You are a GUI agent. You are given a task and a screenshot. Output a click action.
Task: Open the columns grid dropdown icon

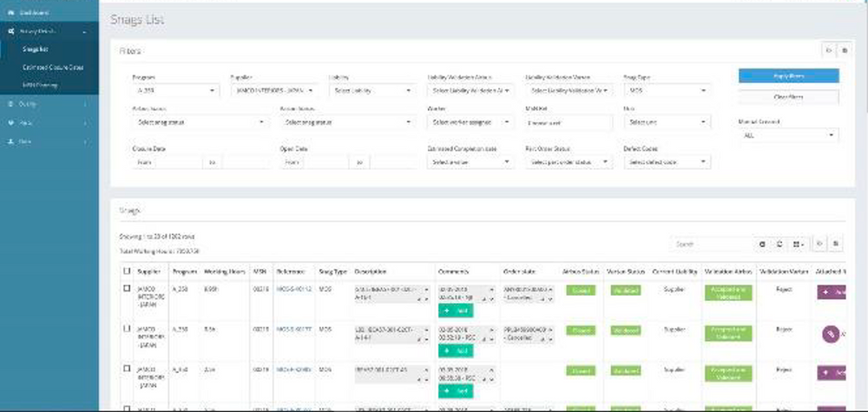(797, 244)
